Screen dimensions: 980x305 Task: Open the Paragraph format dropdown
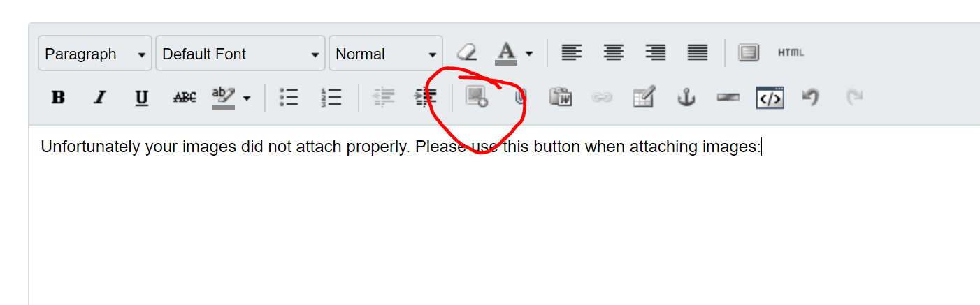click(x=95, y=54)
